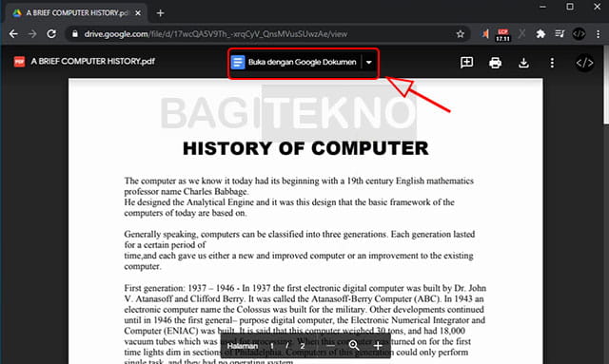Screen dimensions: 609x364
Task: Zoom in with the plus button
Action: 378,345
